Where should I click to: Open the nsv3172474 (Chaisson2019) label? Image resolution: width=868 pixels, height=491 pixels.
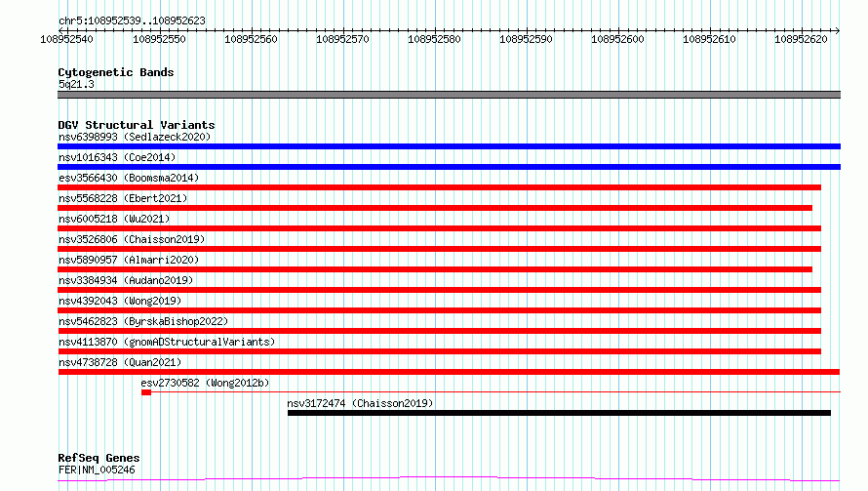click(360, 403)
